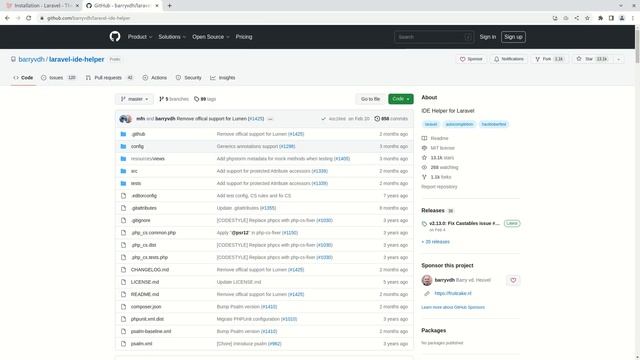Viewport: 640px width, 360px height.
Task: Switch to the Installation - Laravel tab
Action: tap(41, 6)
